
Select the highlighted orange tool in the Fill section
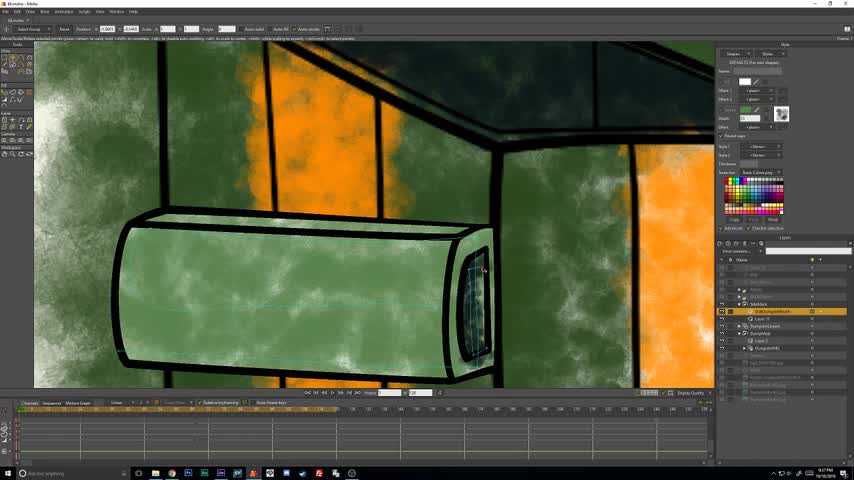tap(29, 92)
